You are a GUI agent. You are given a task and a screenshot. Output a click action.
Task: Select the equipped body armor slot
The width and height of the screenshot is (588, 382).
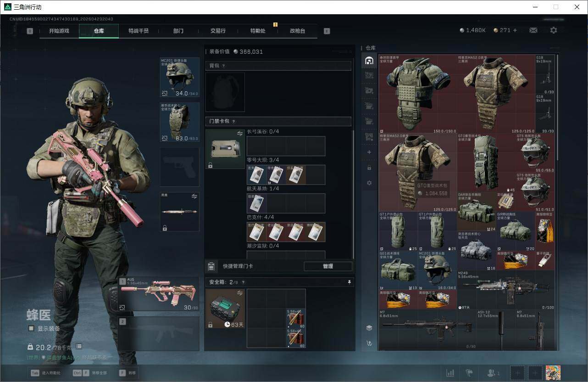pos(179,122)
